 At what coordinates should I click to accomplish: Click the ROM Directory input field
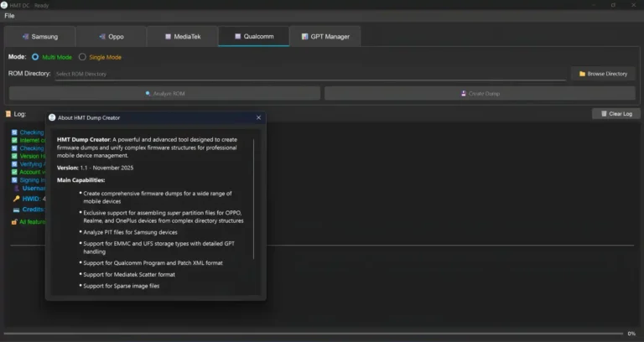point(310,74)
